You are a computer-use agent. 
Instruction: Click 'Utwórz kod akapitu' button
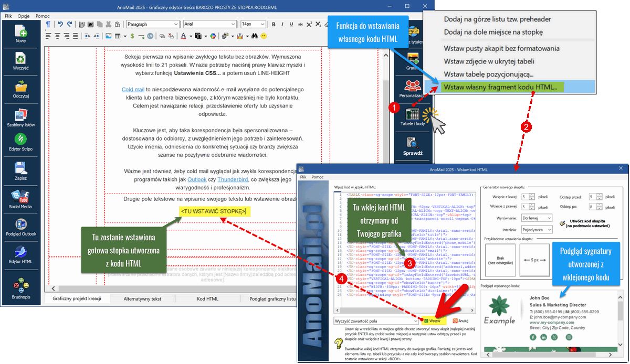coord(585,223)
